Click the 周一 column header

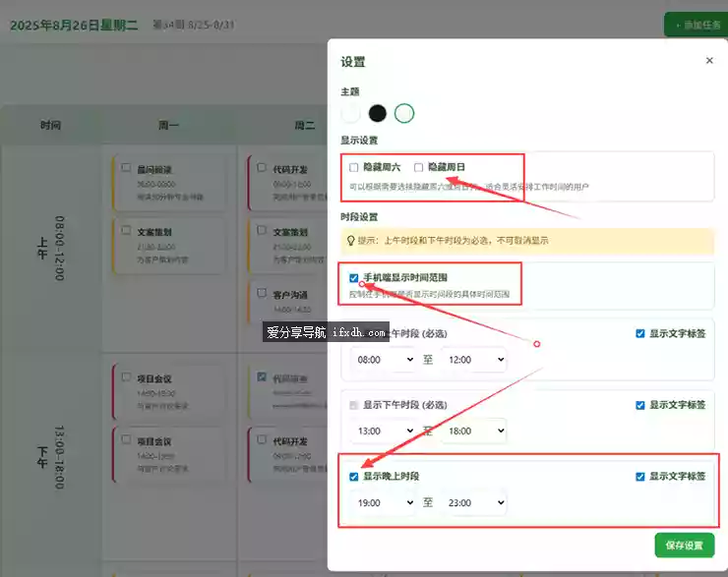point(168,125)
